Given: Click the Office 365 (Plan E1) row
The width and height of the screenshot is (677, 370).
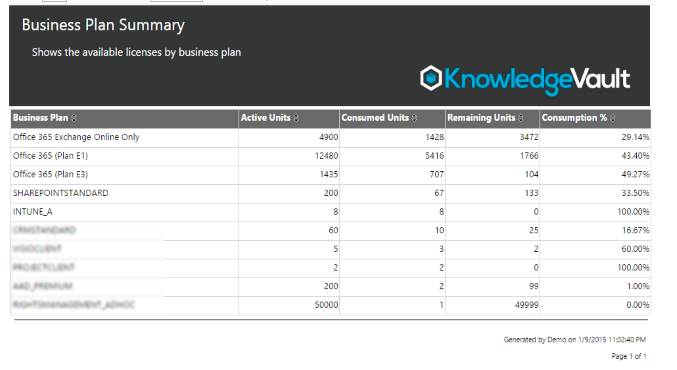Looking at the screenshot, I should point(331,156).
